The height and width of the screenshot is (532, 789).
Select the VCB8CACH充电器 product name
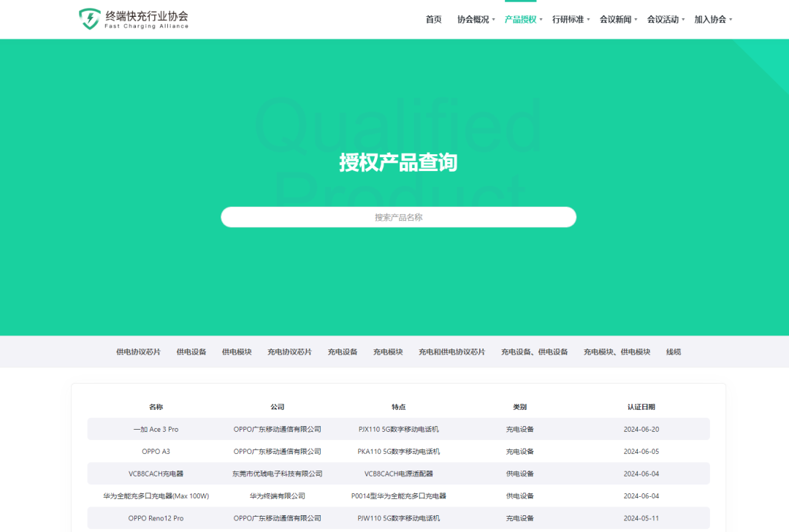[156, 474]
